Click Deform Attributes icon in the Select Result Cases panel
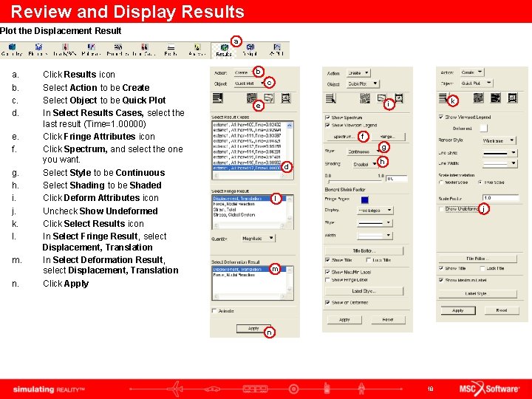Image resolution: width=532 pixels, height=399 pixels. click(269, 98)
